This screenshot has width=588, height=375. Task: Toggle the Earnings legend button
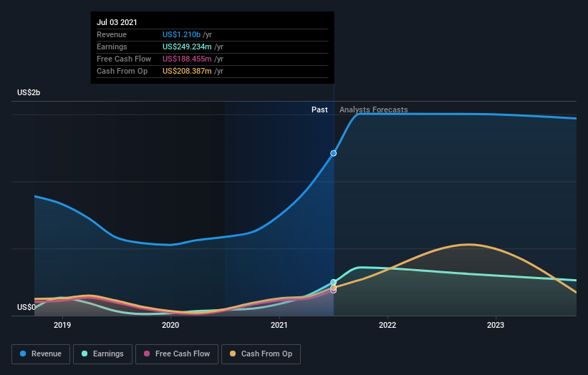(x=102, y=354)
